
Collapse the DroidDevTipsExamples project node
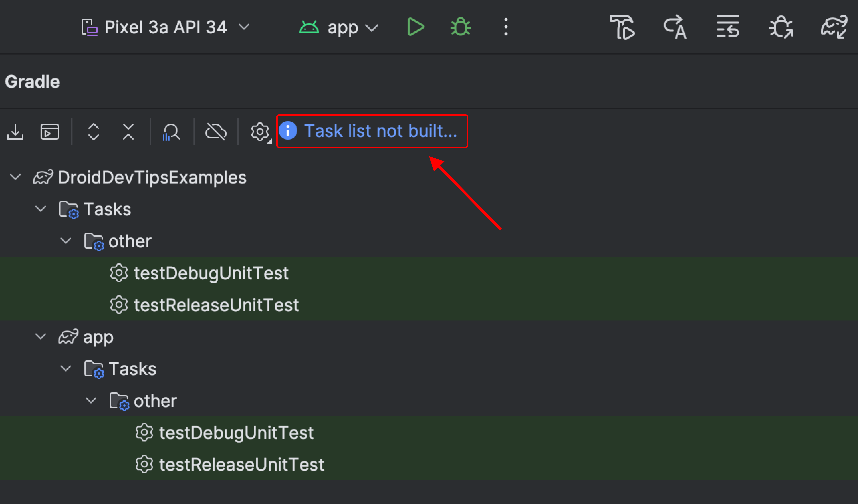pos(15,177)
